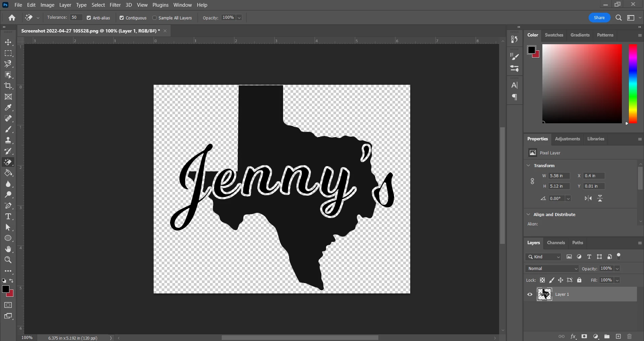This screenshot has width=644, height=341.
Task: Switch to the Swatches tab
Action: click(554, 35)
